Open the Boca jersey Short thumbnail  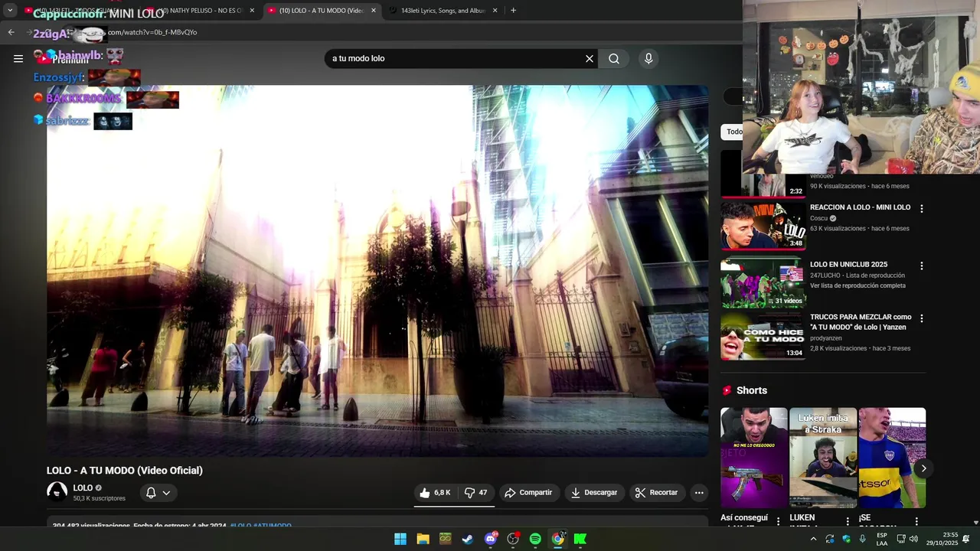(892, 458)
